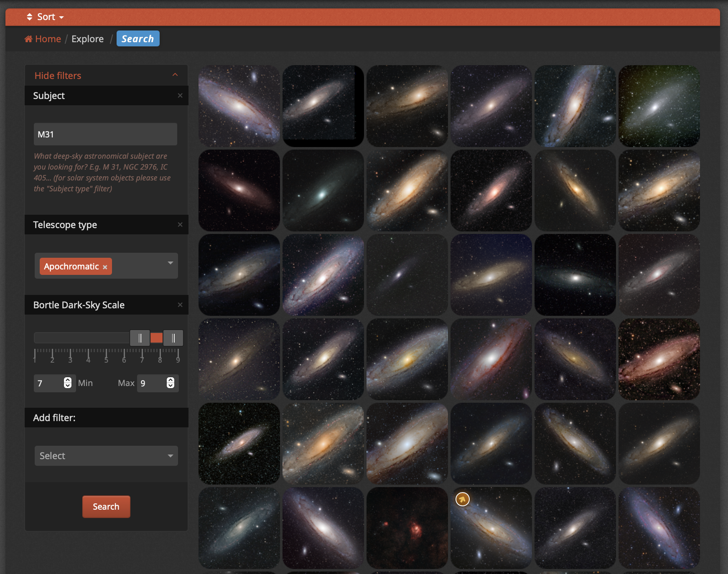Click the house icon beside Home

[x=28, y=39]
